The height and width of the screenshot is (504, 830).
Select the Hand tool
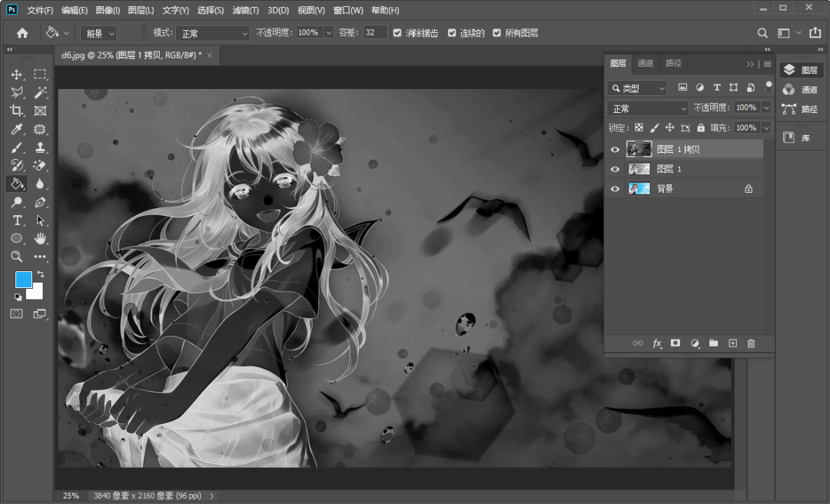[40, 239]
